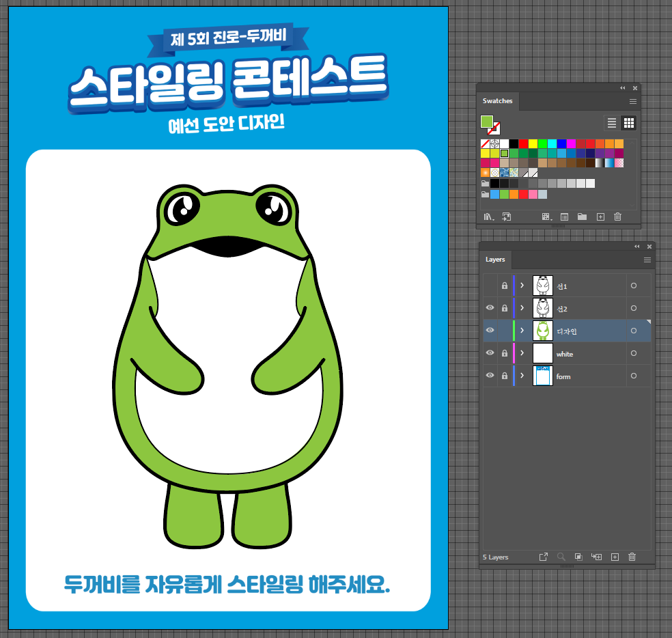Click grayscale color group folder icon
Viewport: 672px width, 638px height.
click(485, 184)
